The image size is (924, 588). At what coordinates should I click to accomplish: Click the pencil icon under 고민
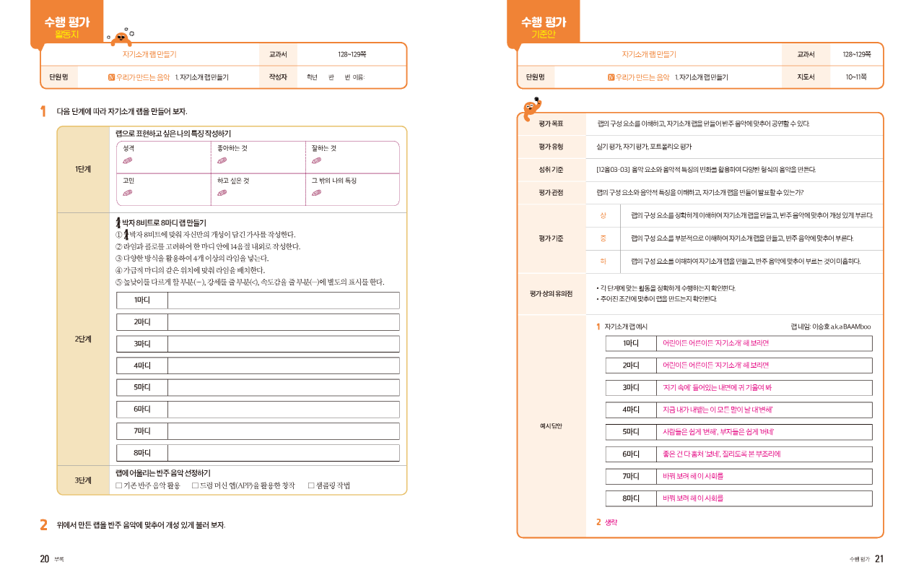128,193
